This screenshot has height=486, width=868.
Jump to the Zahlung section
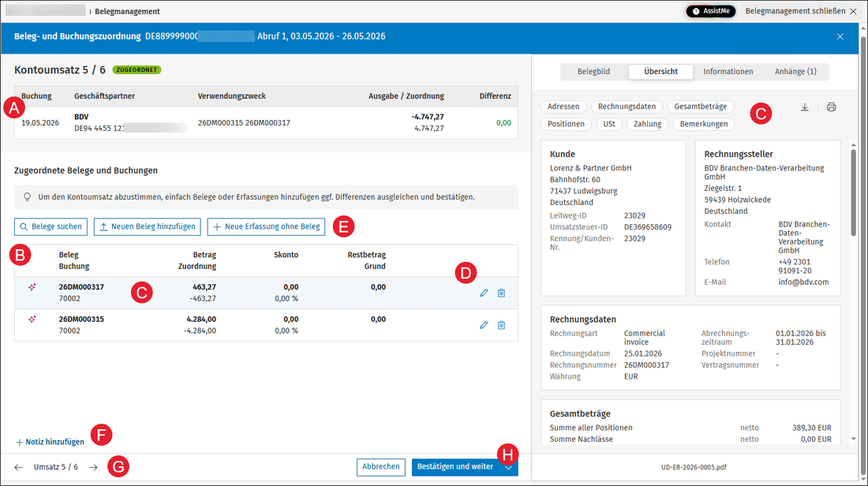pos(647,124)
